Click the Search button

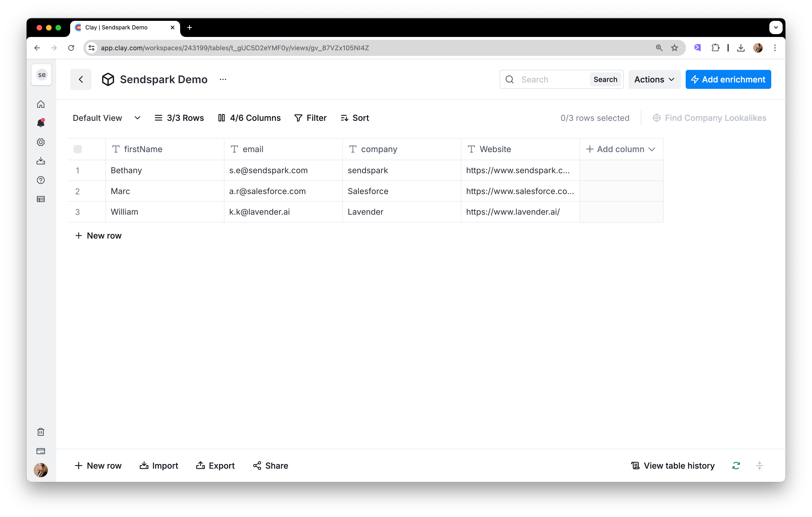pyautogui.click(x=605, y=80)
